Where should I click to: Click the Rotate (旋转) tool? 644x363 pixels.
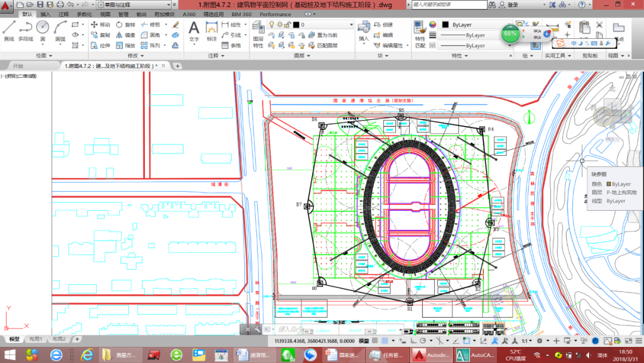125,24
